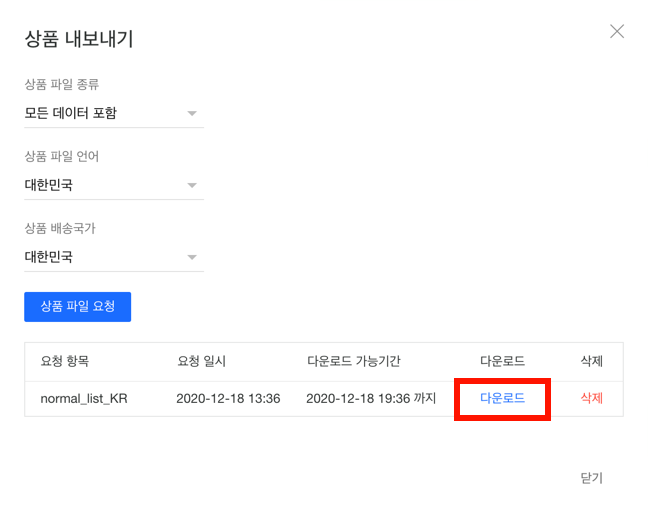Click the arrow icon in 상품 파일 언어 field
Viewport: 648px width, 507px height.
coord(192,186)
